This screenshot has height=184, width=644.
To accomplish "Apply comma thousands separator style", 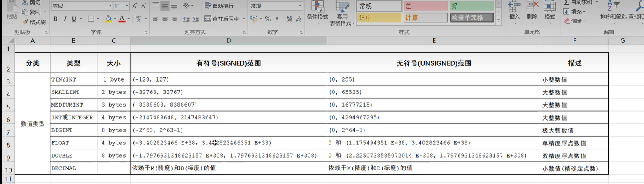I will pos(277,19).
